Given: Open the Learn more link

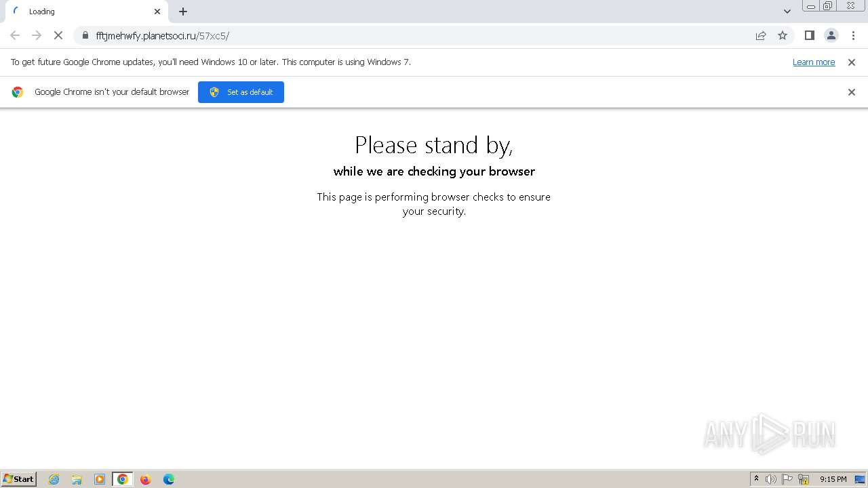Looking at the screenshot, I should 814,62.
